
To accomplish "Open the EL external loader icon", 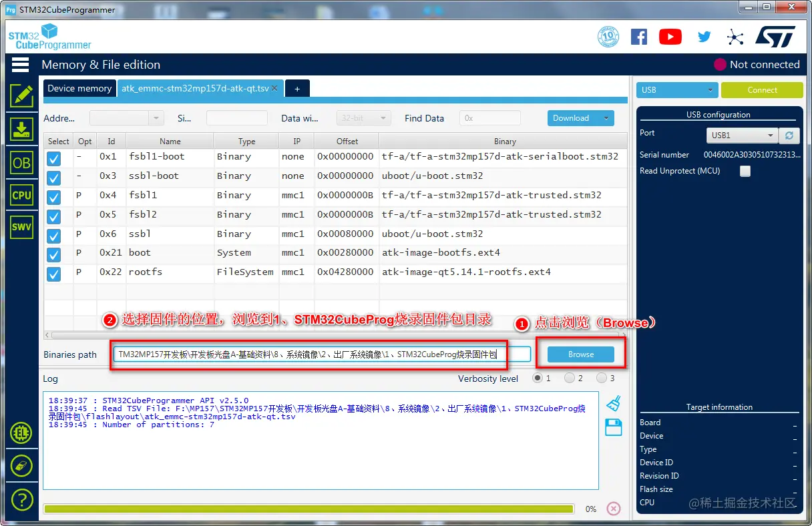I will tap(21, 433).
